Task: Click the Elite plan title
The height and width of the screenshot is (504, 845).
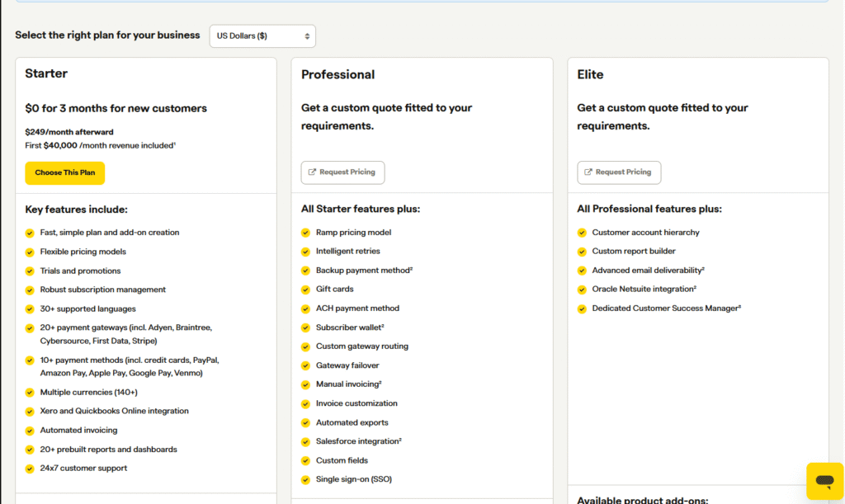Action: (590, 74)
